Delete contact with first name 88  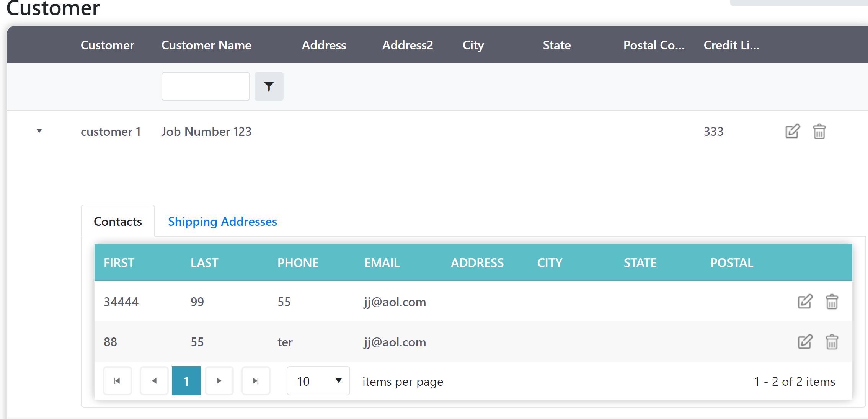pyautogui.click(x=832, y=342)
